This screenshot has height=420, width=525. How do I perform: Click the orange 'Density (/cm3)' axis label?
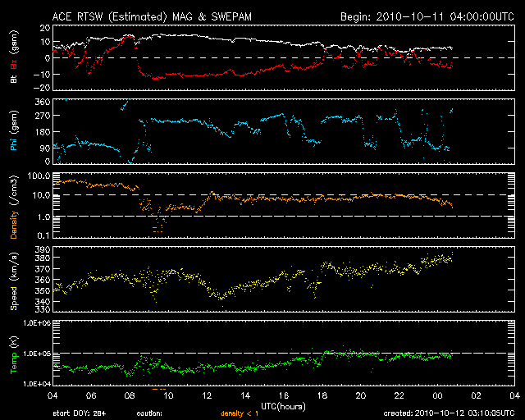pyautogui.click(x=14, y=207)
